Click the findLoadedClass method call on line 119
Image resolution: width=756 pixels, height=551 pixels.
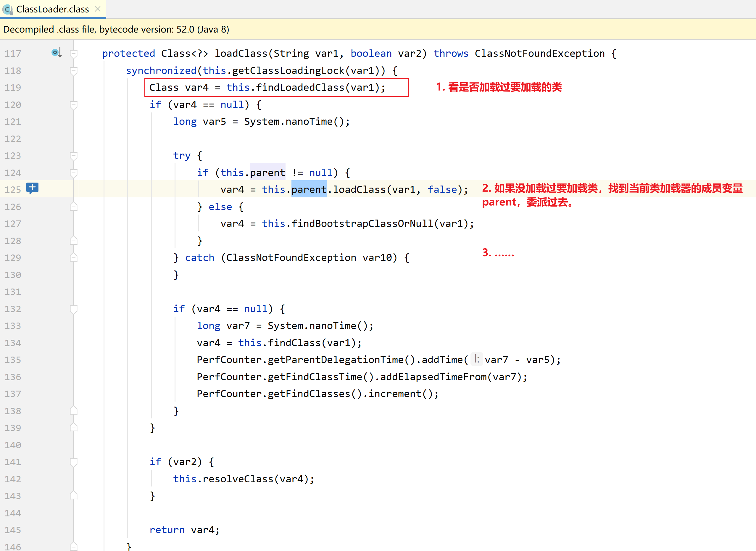pyautogui.click(x=300, y=87)
